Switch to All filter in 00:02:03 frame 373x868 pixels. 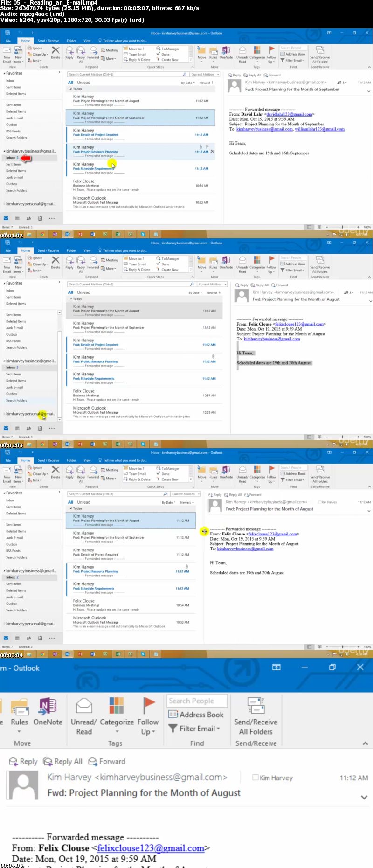click(70, 292)
